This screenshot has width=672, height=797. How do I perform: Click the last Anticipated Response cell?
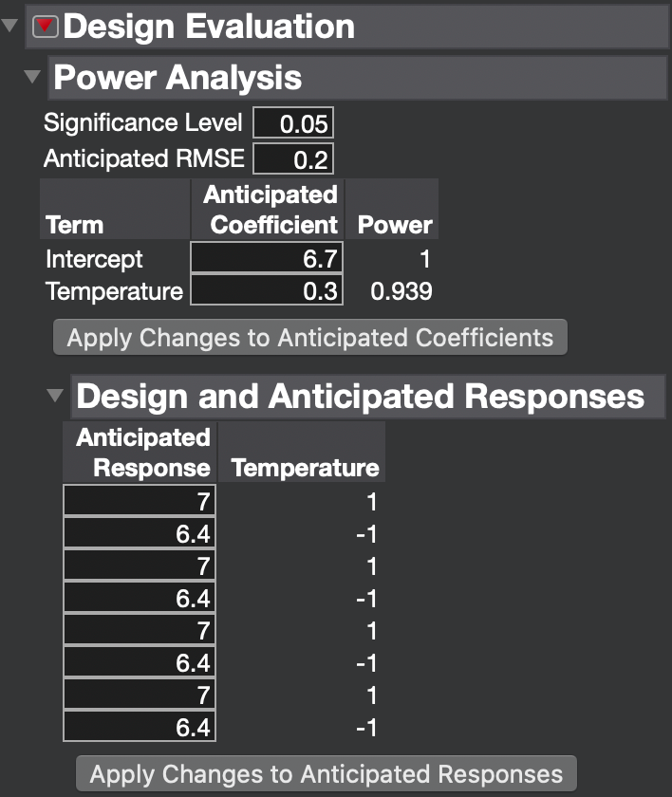pos(140,727)
